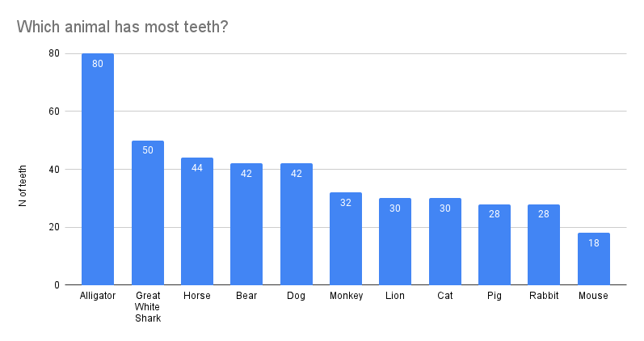Click the chart title 'Which animal has most teeth?'
This screenshot has height=341, width=644.
[122, 27]
